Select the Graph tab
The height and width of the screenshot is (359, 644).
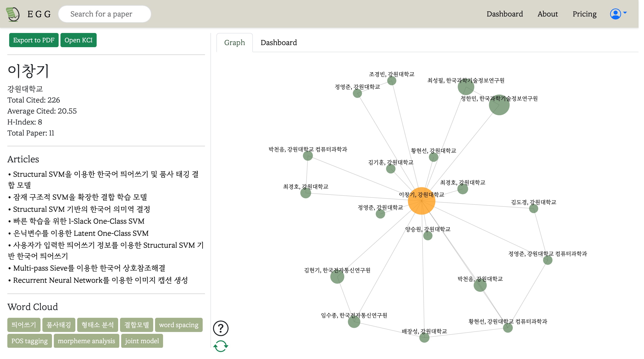234,43
